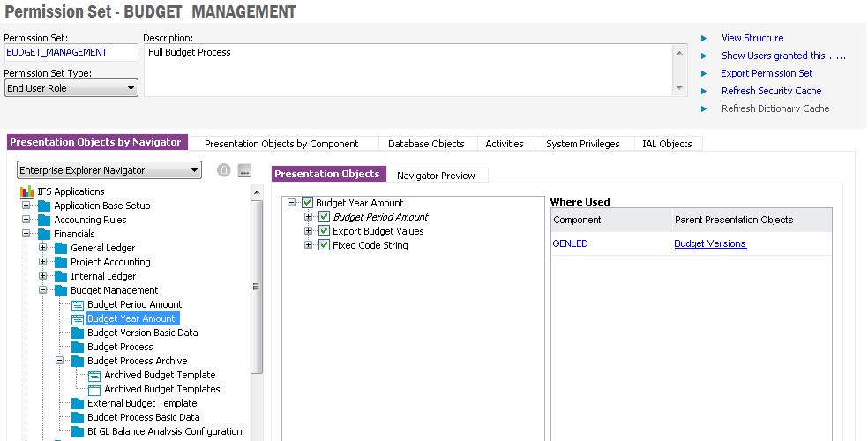Viewport: 868px width, 441px height.
Task: Click the View Structure link
Action: click(752, 38)
